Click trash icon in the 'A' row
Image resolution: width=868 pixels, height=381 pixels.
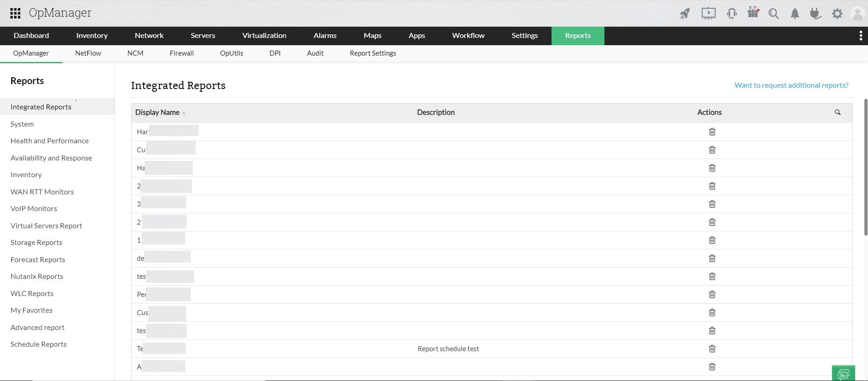point(712,367)
